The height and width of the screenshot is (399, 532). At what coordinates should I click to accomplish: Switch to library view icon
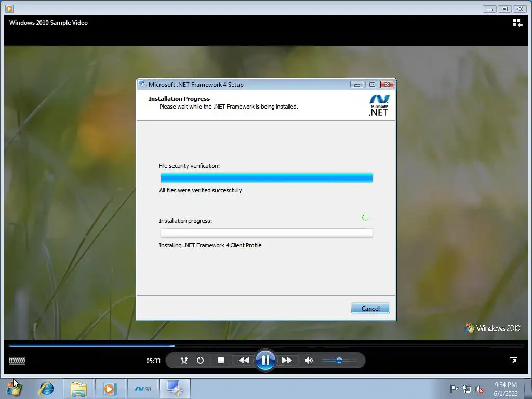coord(517,23)
